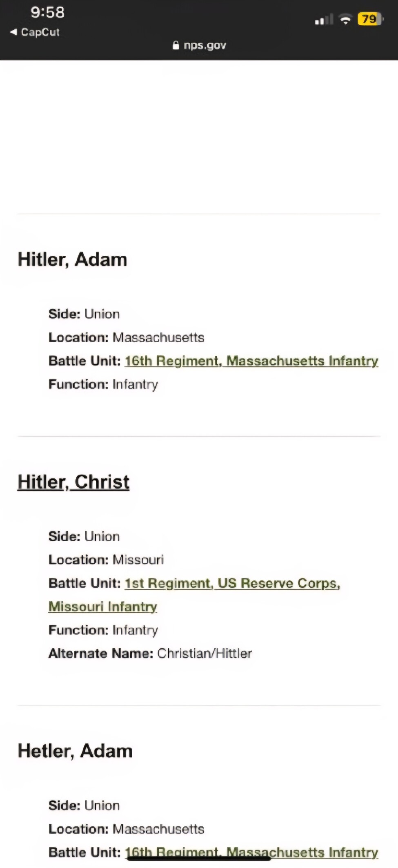Tap the battery indicator showing 79
This screenshot has height=868, width=398.
(370, 19)
